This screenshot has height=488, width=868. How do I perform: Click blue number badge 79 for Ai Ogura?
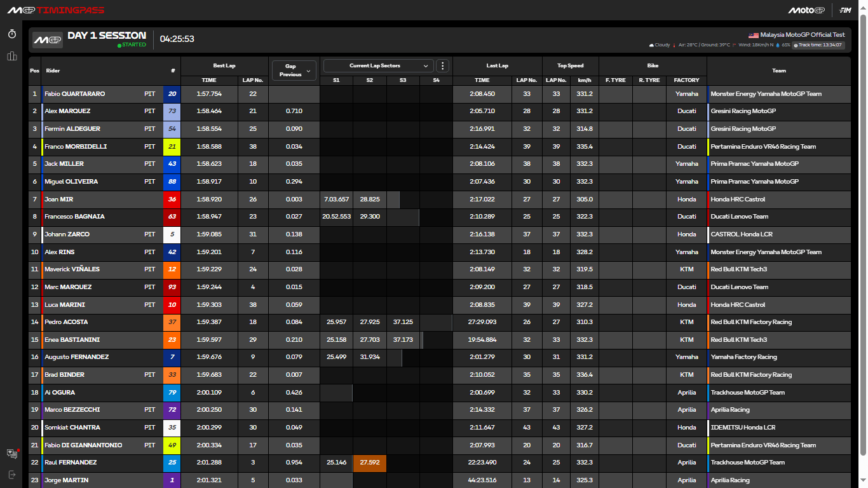coord(172,393)
